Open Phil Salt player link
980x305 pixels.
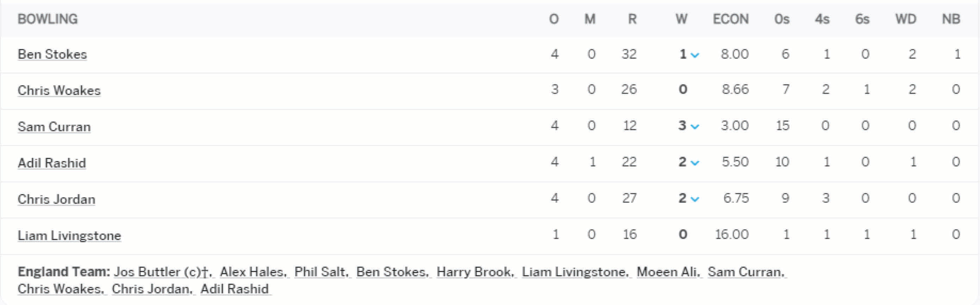coord(321,272)
